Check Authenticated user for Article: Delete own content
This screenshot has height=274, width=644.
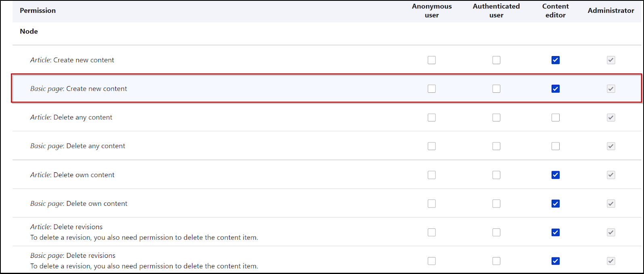tap(496, 175)
